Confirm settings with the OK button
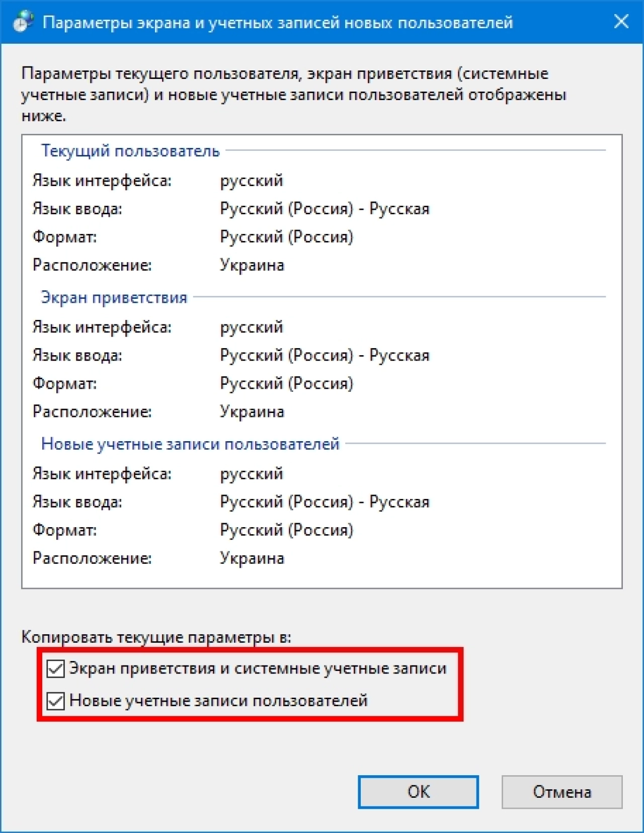This screenshot has height=833, width=644. click(x=418, y=792)
